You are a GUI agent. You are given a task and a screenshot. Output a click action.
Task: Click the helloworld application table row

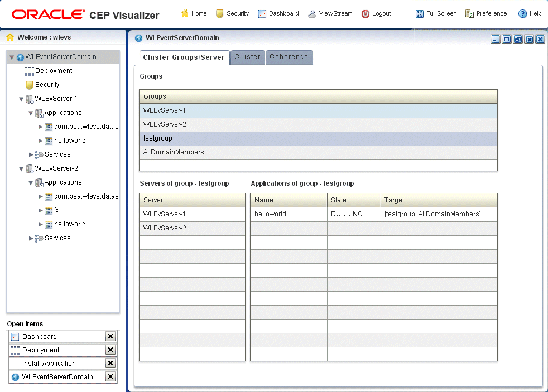pos(373,214)
